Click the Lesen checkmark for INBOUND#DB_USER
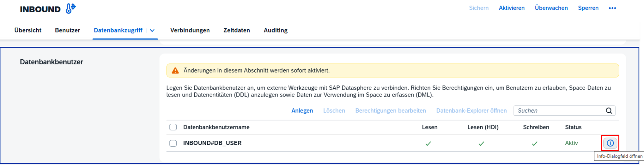 428,144
